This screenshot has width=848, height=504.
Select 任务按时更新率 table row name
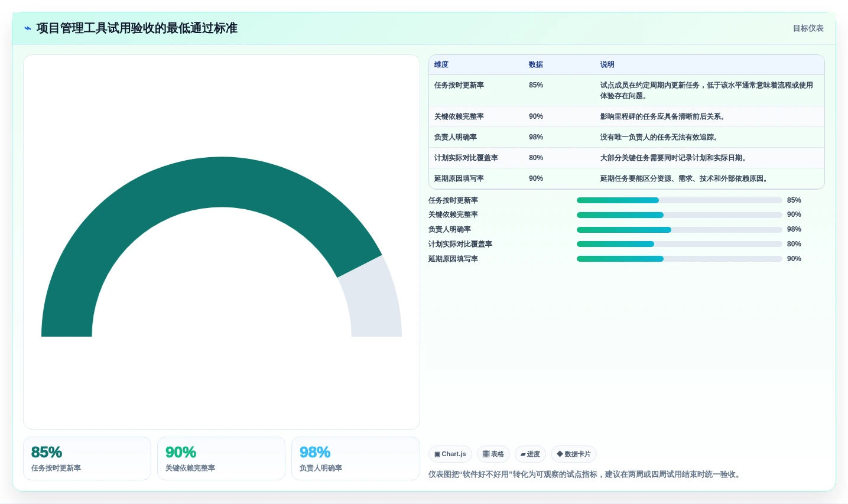459,85
